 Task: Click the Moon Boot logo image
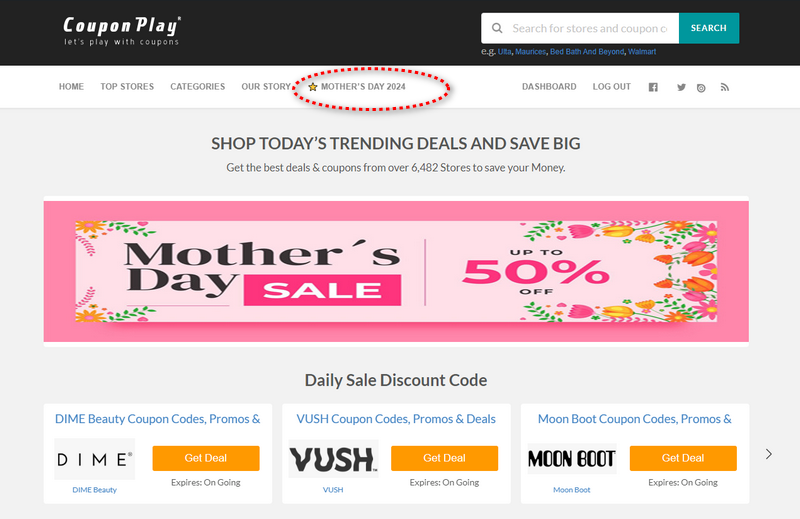point(572,459)
